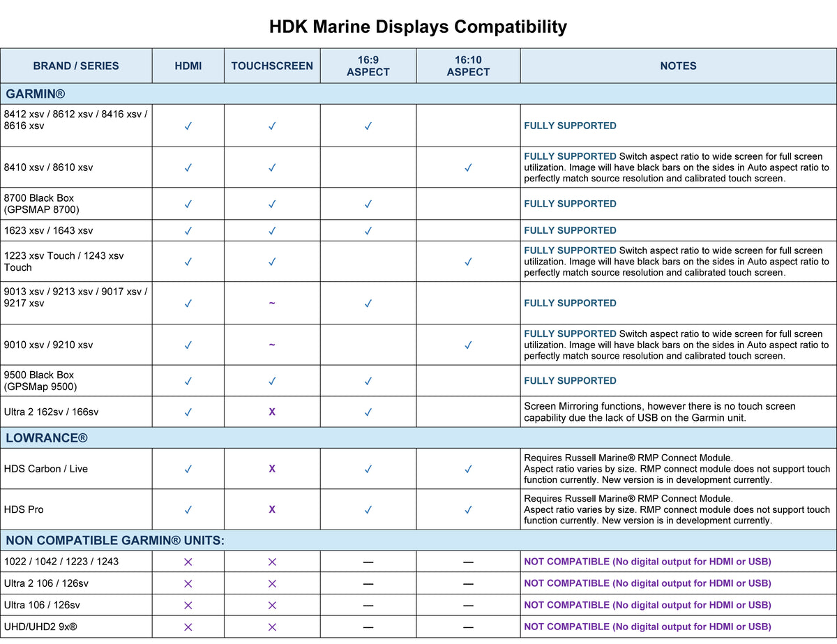Click the HDMI checkmark for 1623 xsv / 1643 xsv
The width and height of the screenshot is (837, 644).
(x=188, y=230)
